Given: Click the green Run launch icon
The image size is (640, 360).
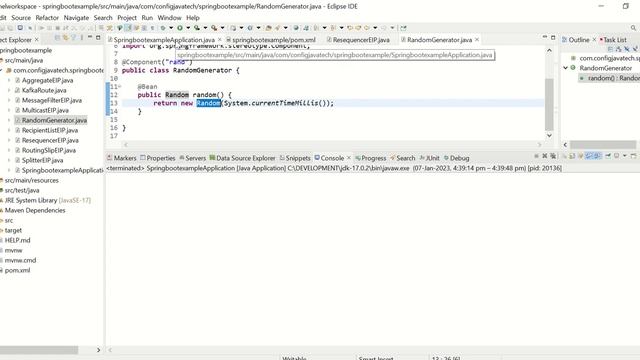Looking at the screenshot, I should tap(180, 28).
